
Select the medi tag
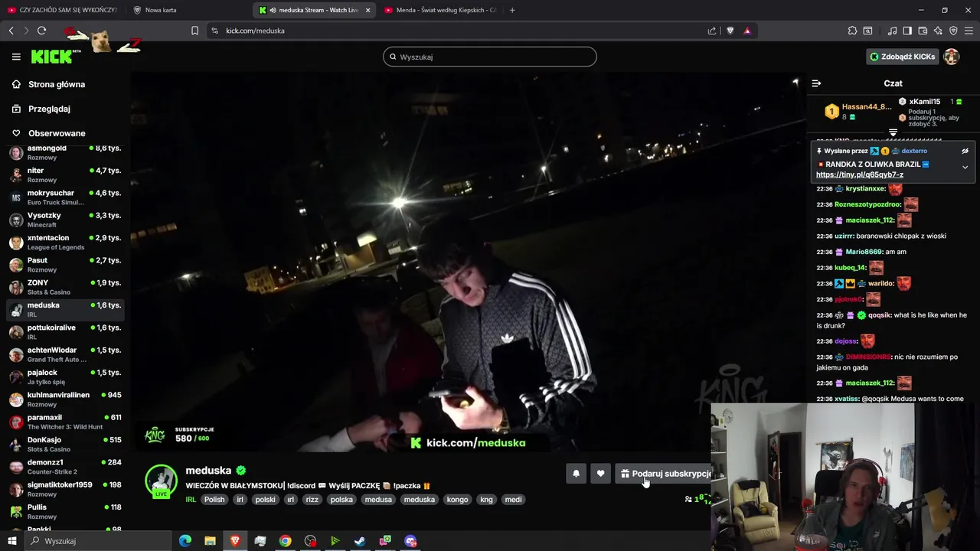(513, 500)
